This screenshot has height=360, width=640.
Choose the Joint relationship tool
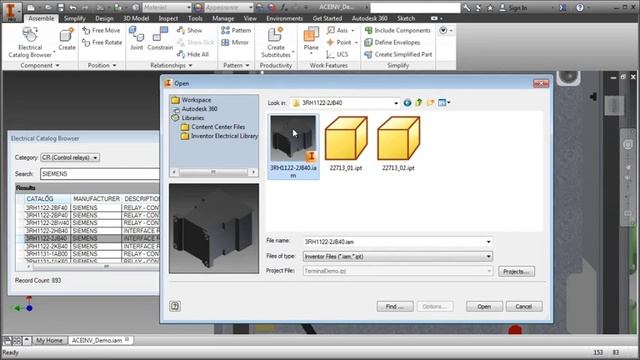[136, 39]
